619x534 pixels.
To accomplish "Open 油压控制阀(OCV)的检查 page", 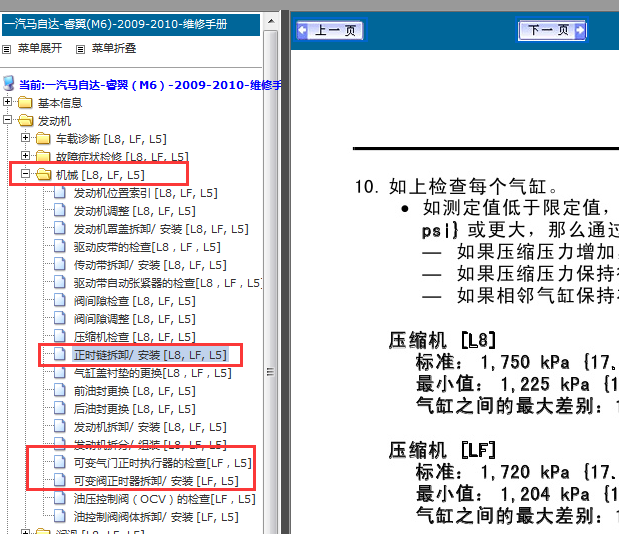I will pos(164,499).
